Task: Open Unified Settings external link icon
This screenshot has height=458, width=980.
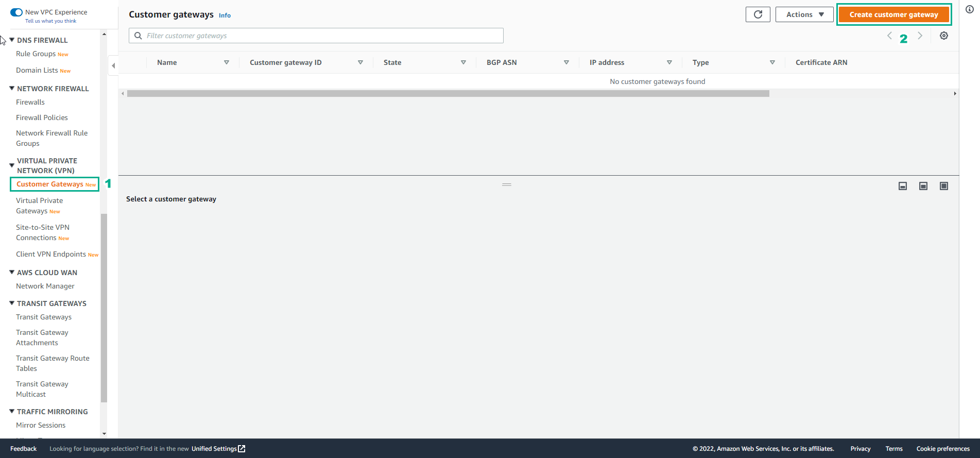Action: (x=242, y=449)
